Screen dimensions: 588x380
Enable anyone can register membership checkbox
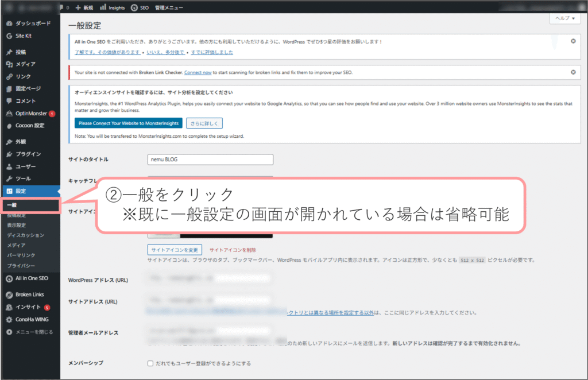(150, 363)
